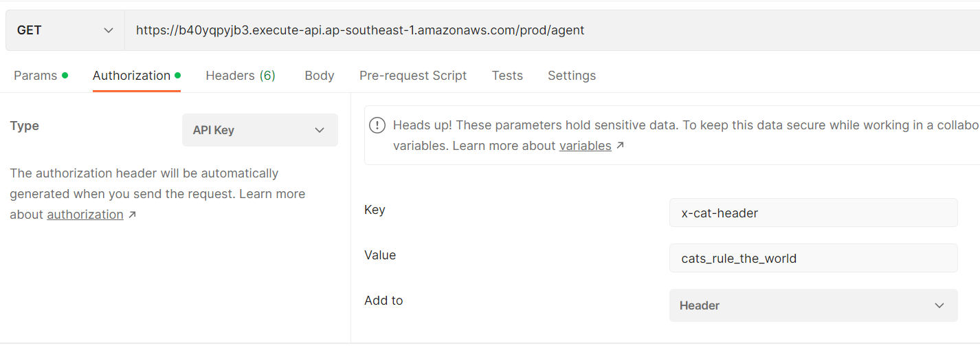Open the GET method dropdown
The width and height of the screenshot is (980, 346).
tap(65, 30)
